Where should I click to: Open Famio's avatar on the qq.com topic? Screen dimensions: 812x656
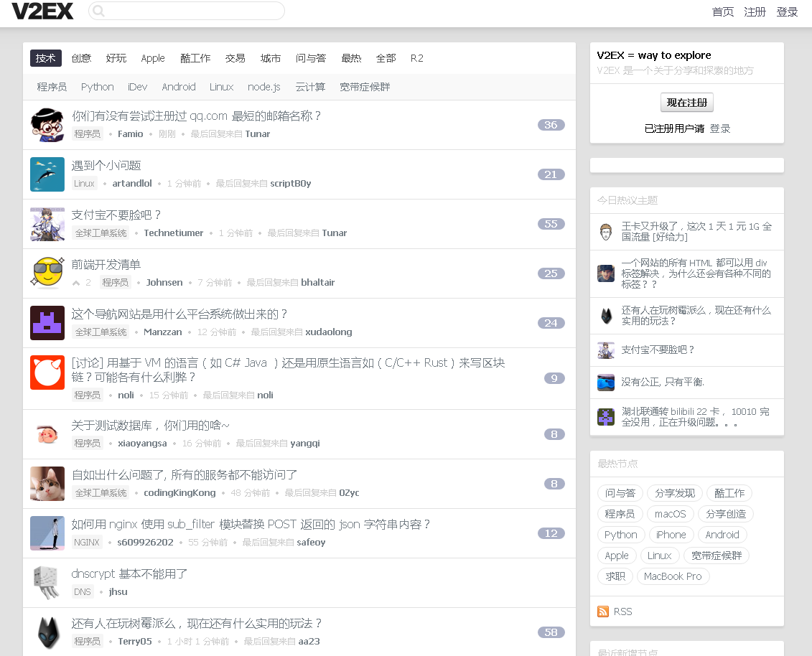[47, 125]
